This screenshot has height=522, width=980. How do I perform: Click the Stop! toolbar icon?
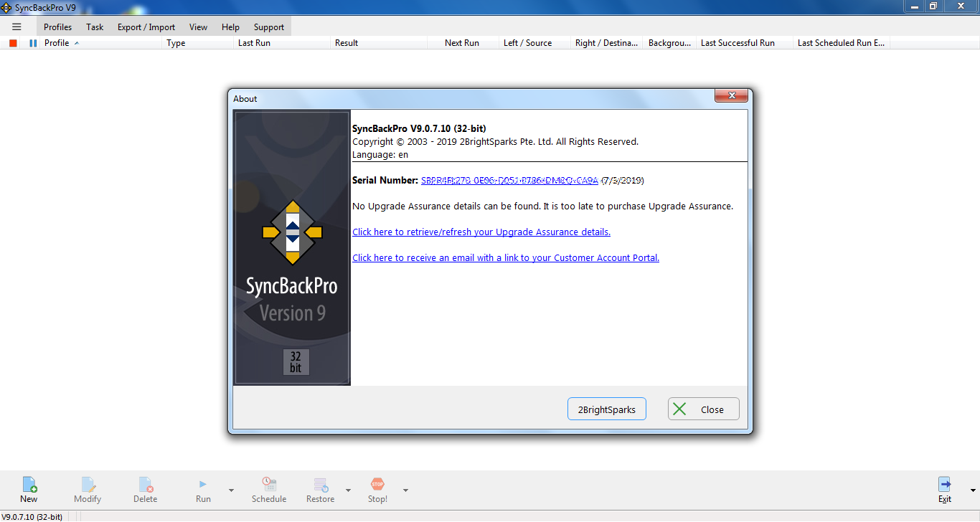point(377,490)
